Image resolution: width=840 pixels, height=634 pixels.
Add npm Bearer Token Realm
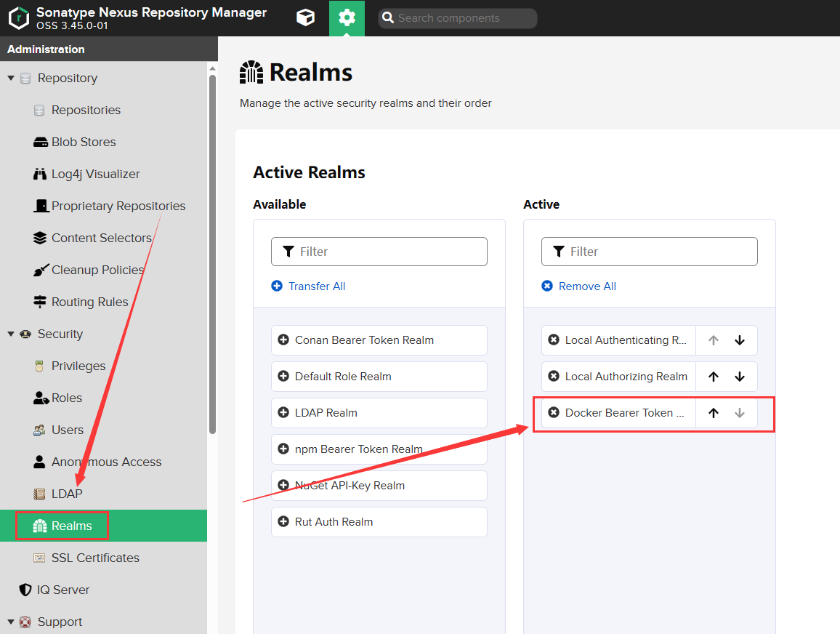(x=379, y=449)
